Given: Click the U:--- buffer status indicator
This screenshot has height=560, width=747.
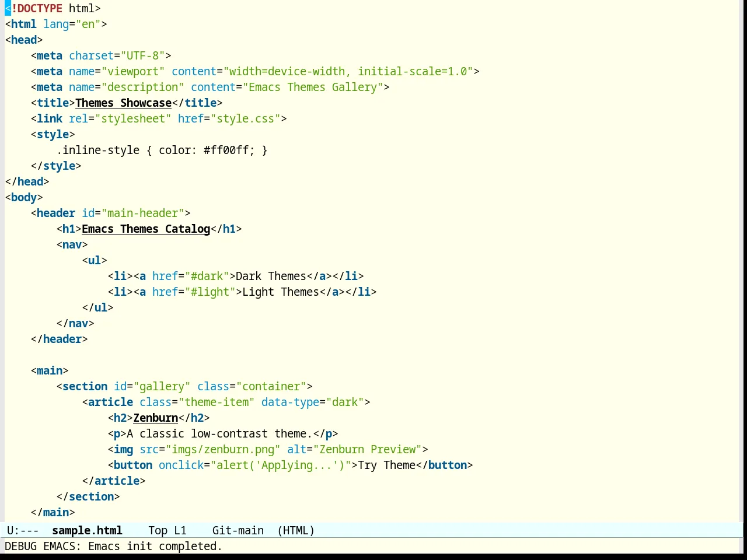Looking at the screenshot, I should (x=23, y=530).
